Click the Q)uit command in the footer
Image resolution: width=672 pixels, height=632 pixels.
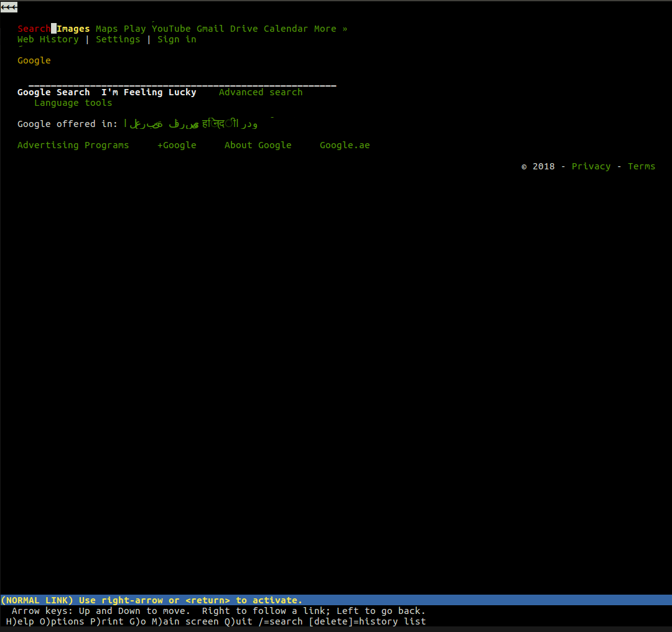[x=238, y=621]
